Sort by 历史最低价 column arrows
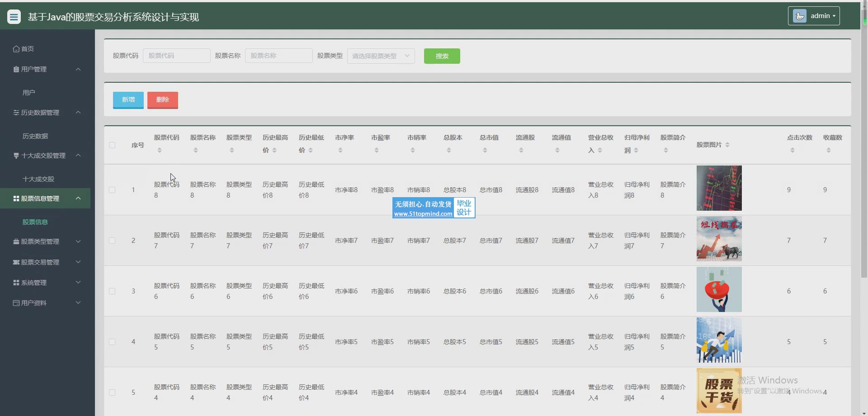 [x=311, y=150]
